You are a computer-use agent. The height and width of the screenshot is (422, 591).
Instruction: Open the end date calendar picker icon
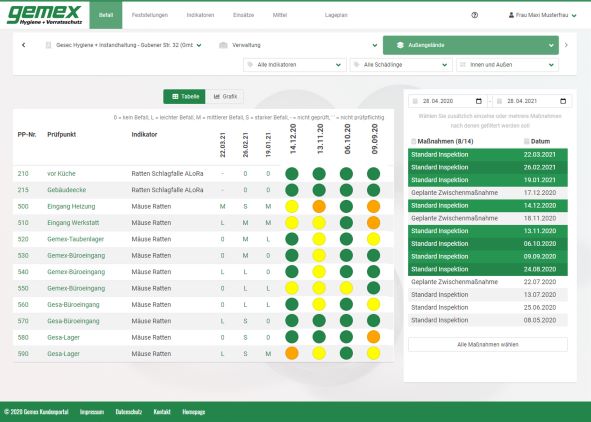tap(563, 101)
